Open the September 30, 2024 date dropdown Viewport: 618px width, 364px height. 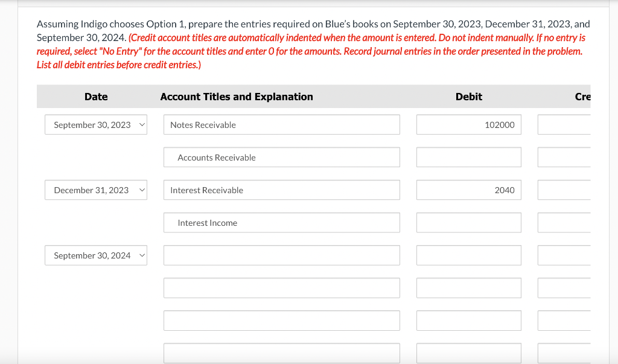pos(95,255)
